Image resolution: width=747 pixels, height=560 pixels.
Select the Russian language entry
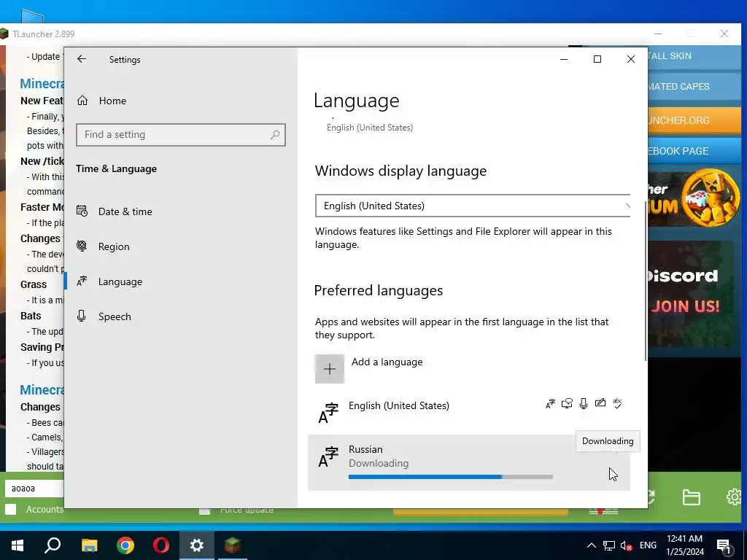tap(469, 462)
